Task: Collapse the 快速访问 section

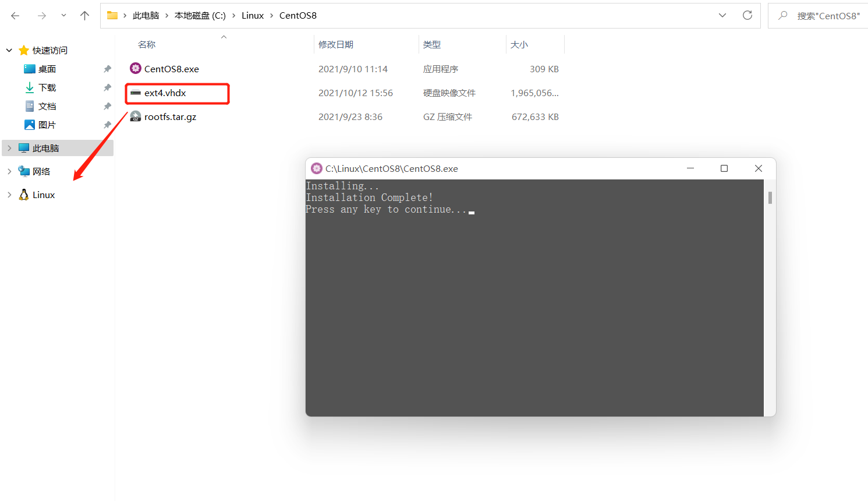Action: (x=9, y=50)
